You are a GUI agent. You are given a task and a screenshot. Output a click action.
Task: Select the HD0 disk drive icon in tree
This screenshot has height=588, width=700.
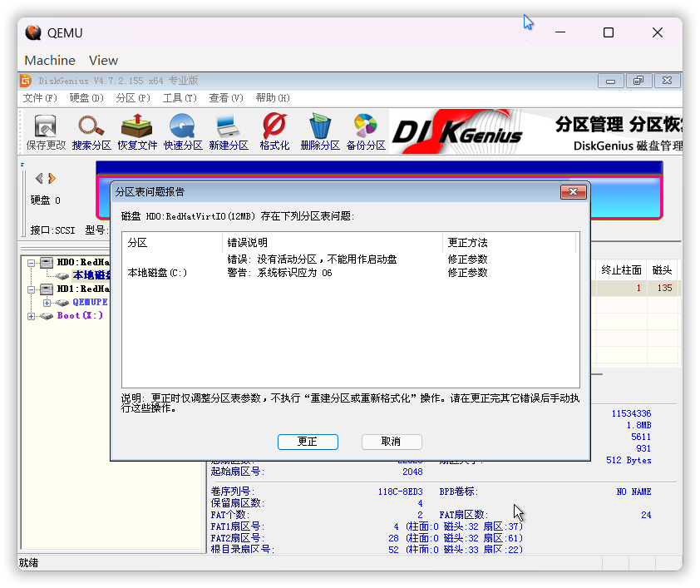47,262
